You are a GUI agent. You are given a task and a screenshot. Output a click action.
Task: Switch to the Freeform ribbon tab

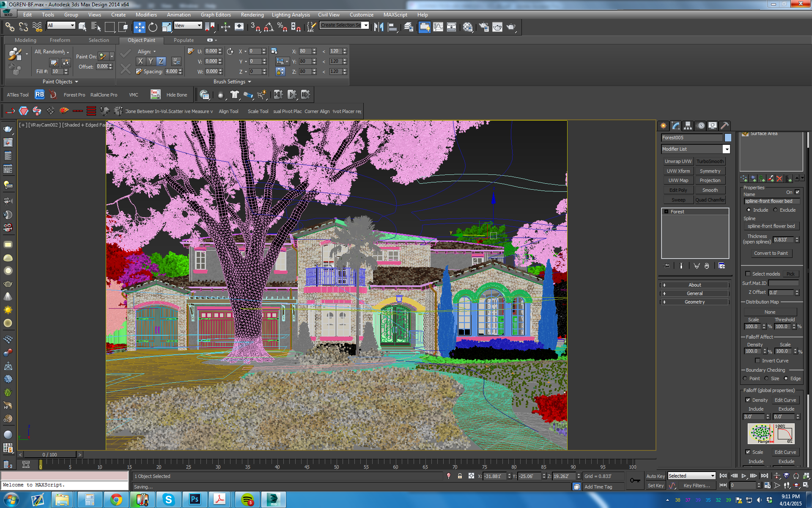60,40
